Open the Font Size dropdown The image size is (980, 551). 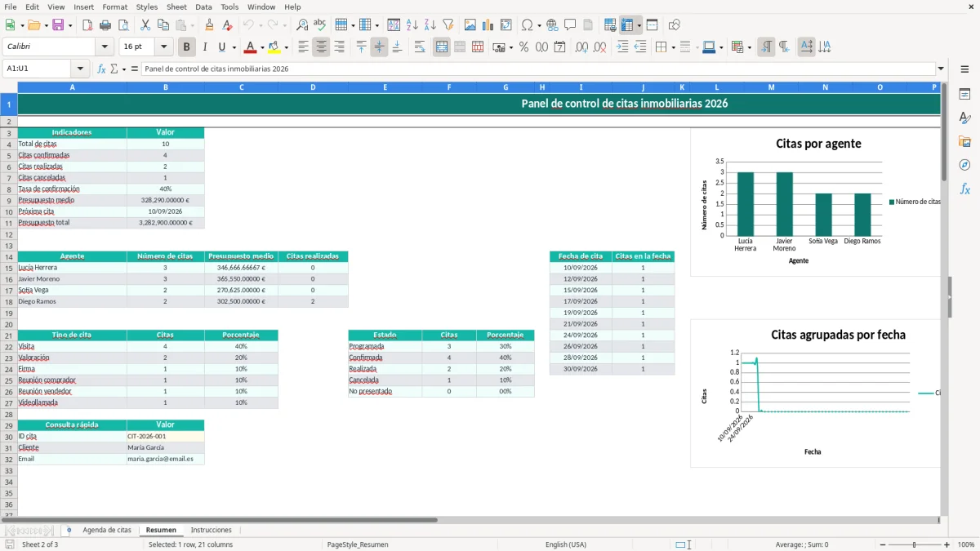pyautogui.click(x=164, y=47)
